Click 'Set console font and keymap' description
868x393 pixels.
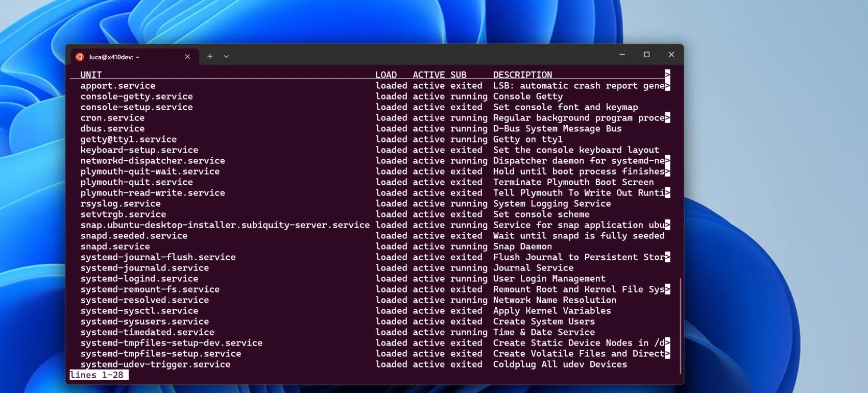(565, 107)
